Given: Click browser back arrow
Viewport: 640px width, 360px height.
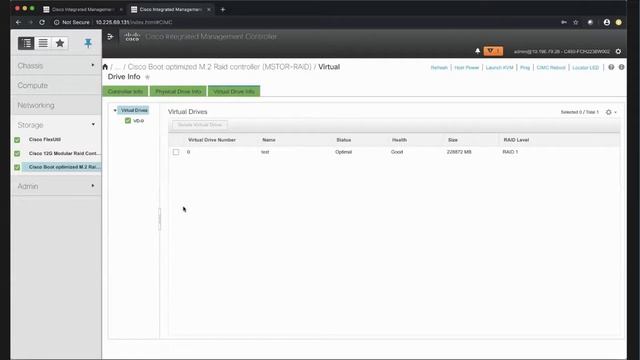Looking at the screenshot, I should (18, 22).
